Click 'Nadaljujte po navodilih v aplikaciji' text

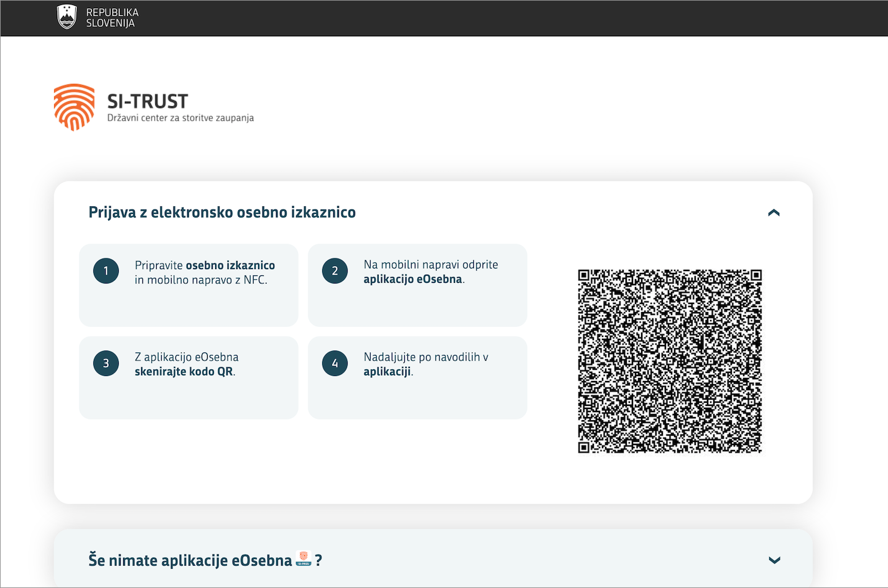pyautogui.click(x=426, y=364)
